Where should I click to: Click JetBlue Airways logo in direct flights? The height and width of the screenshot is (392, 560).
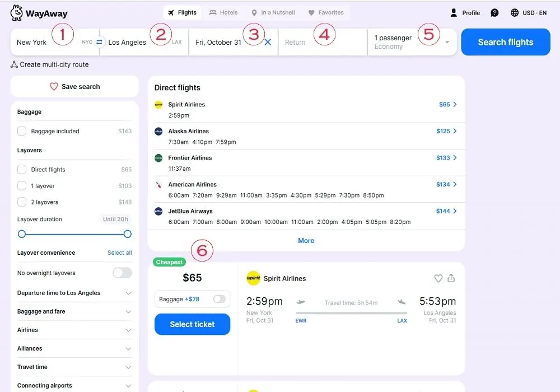(158, 211)
